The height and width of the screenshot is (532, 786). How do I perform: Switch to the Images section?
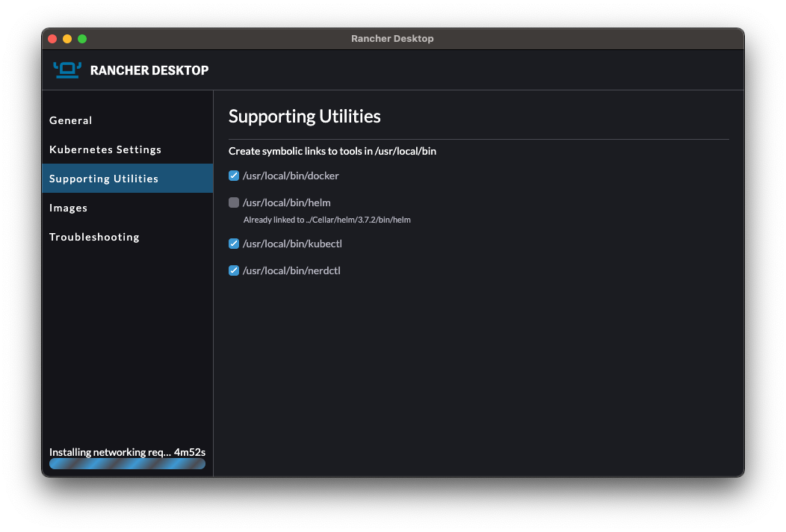coord(69,208)
